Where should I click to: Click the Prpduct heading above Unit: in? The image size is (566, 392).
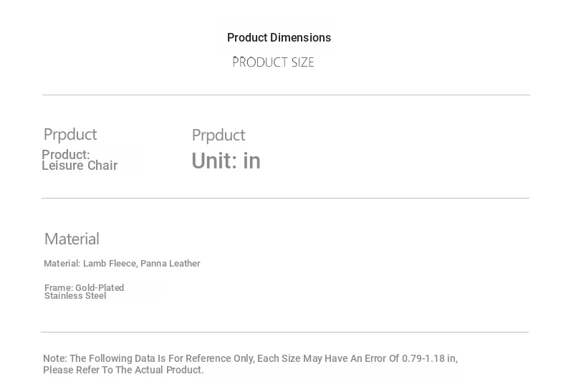219,135
